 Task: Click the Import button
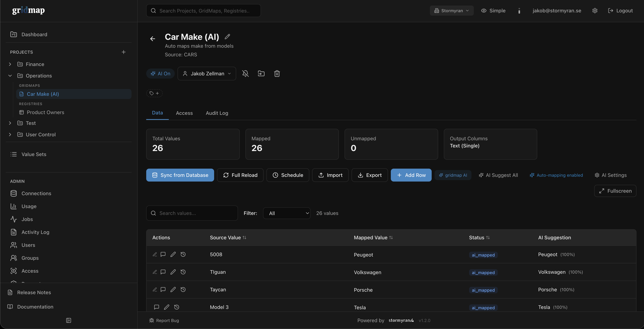point(330,175)
